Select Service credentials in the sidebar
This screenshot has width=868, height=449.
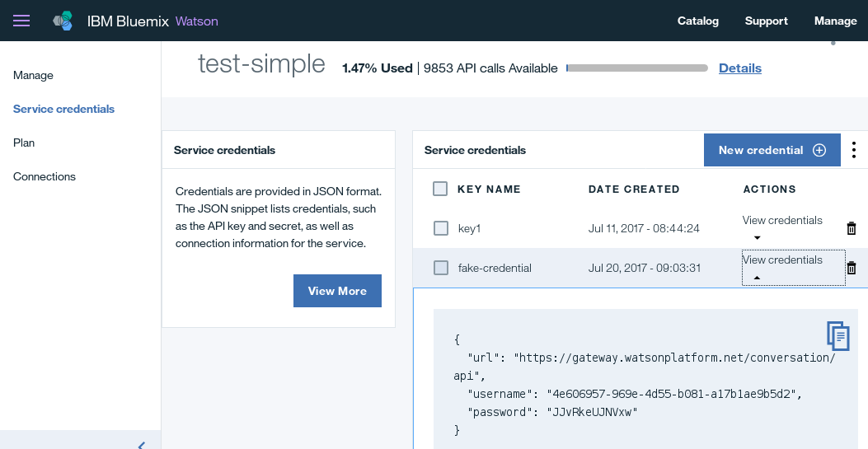[63, 109]
